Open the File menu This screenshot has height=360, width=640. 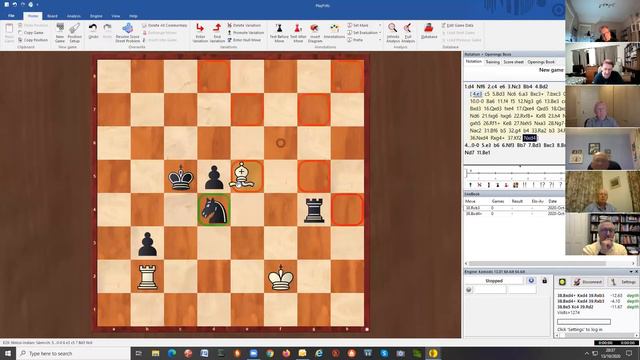[11, 16]
